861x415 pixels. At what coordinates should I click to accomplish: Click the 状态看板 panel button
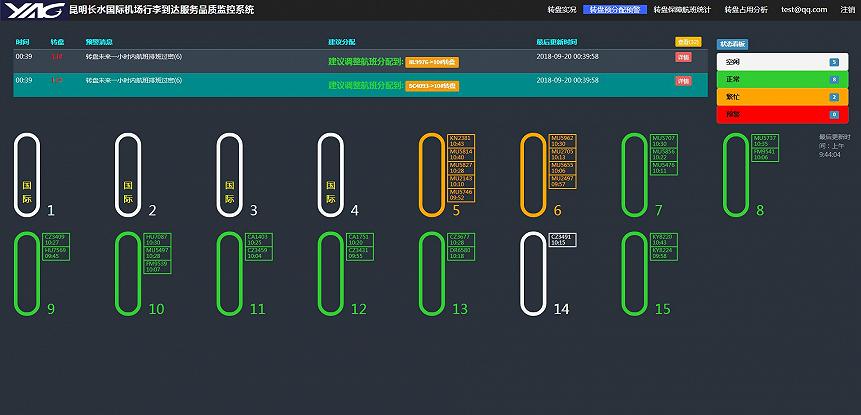coord(732,44)
